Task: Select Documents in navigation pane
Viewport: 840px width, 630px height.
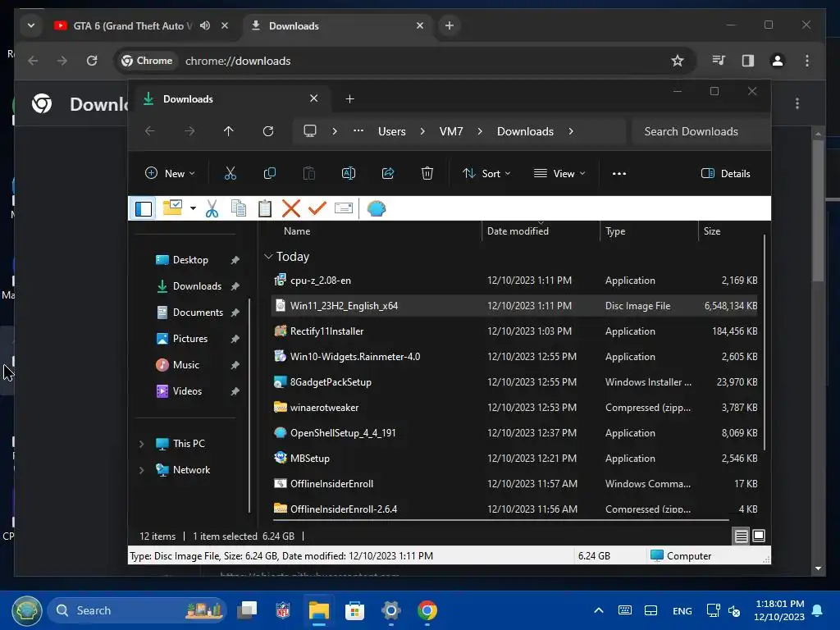Action: pos(198,313)
